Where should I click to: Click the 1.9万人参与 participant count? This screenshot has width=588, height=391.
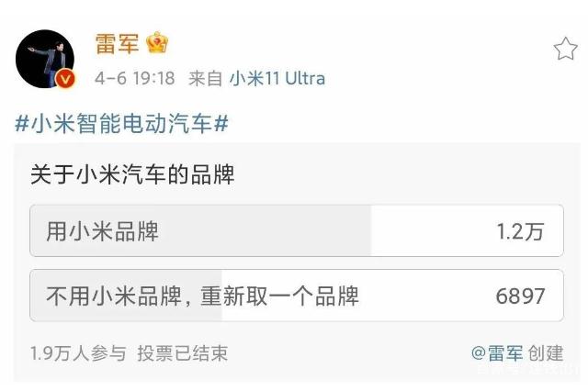78,353
